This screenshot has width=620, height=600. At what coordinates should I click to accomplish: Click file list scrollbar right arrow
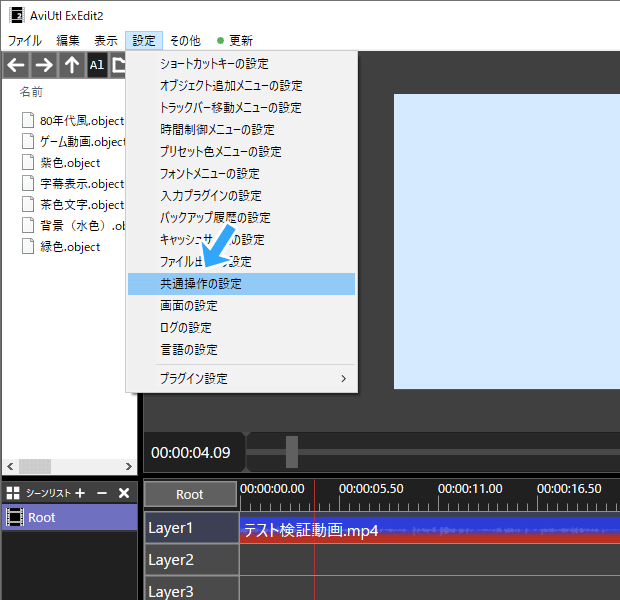129,466
